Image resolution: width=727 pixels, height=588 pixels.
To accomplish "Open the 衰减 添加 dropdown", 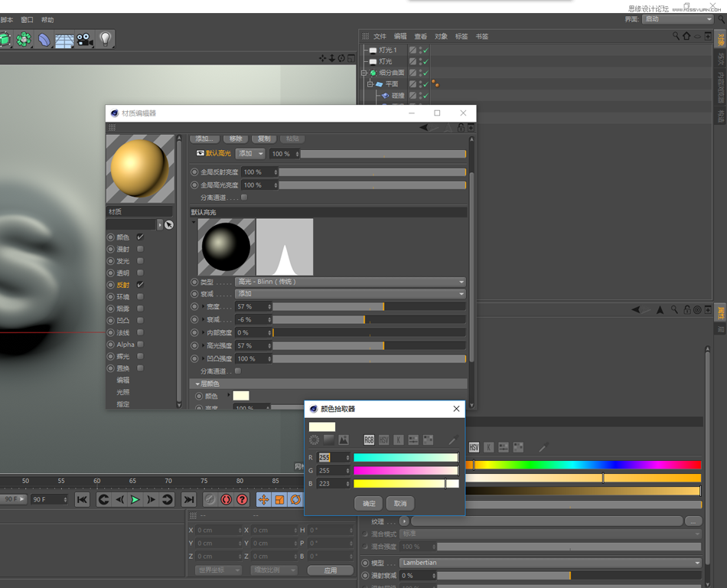I will coord(350,293).
